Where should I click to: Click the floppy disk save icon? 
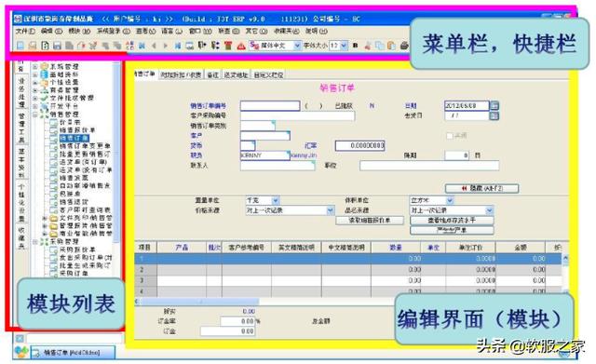coord(57,46)
